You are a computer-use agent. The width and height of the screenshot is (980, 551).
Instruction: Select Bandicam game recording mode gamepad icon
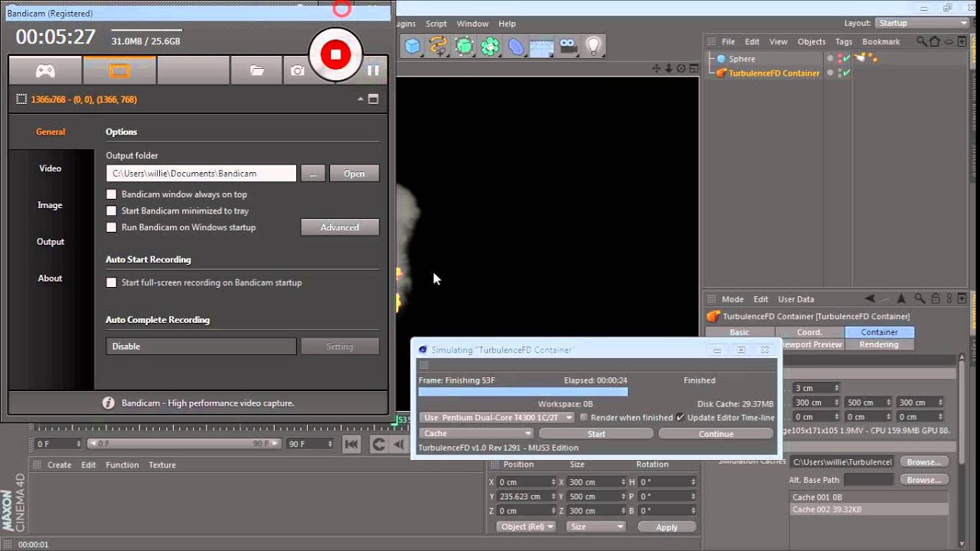pyautogui.click(x=45, y=70)
